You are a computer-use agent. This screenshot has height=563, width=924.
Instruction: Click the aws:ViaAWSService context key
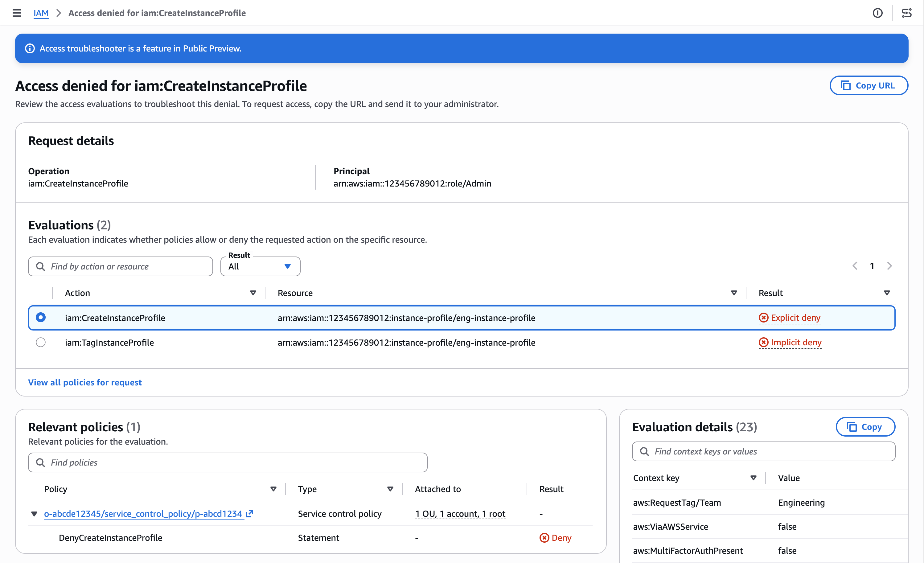coord(671,527)
